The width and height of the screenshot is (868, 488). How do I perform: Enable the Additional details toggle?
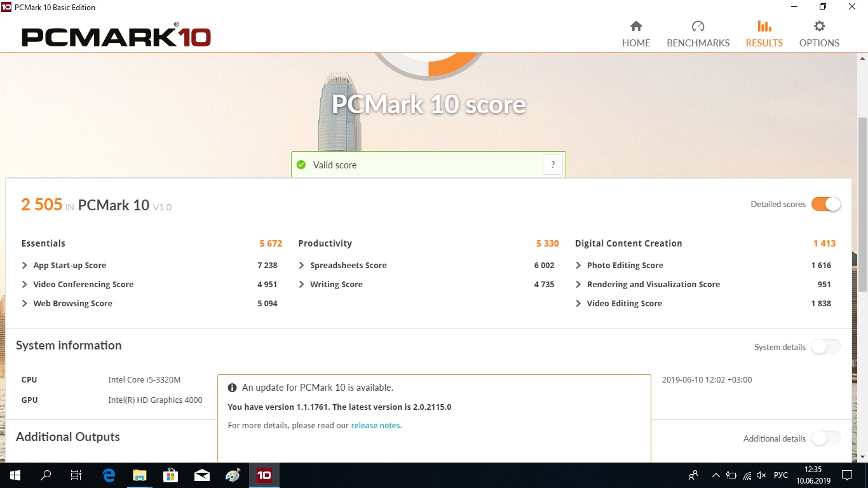click(826, 438)
